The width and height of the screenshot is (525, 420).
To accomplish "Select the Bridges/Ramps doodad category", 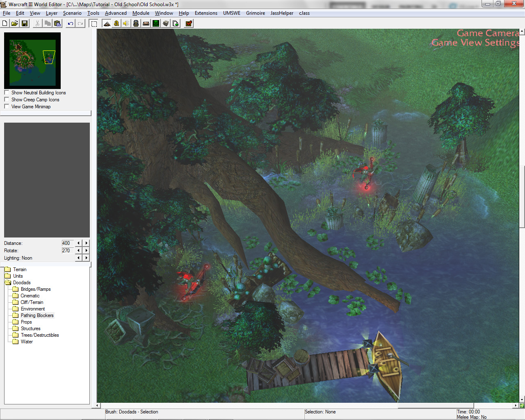I will click(x=36, y=289).
